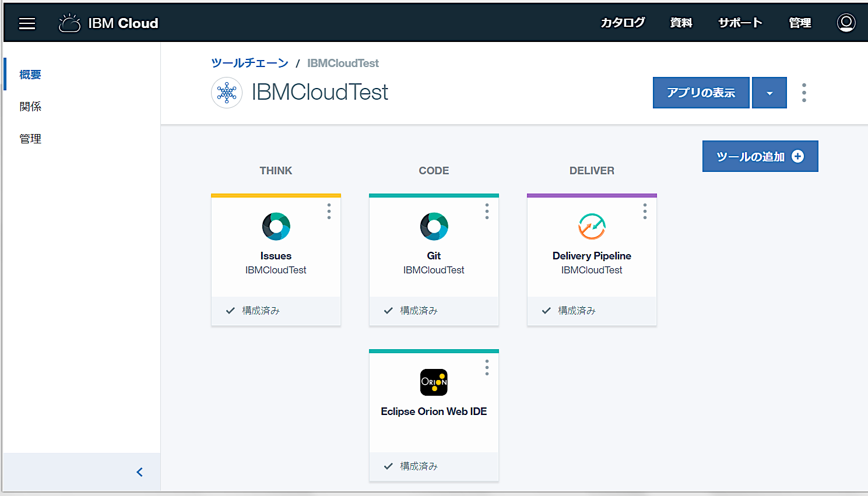Click 構成済み status on Eclipse Orion card
The width and height of the screenshot is (868, 496).
tap(419, 466)
